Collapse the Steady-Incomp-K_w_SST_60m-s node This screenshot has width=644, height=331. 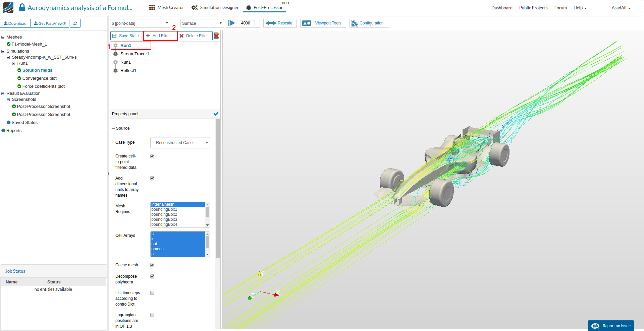(x=8, y=57)
